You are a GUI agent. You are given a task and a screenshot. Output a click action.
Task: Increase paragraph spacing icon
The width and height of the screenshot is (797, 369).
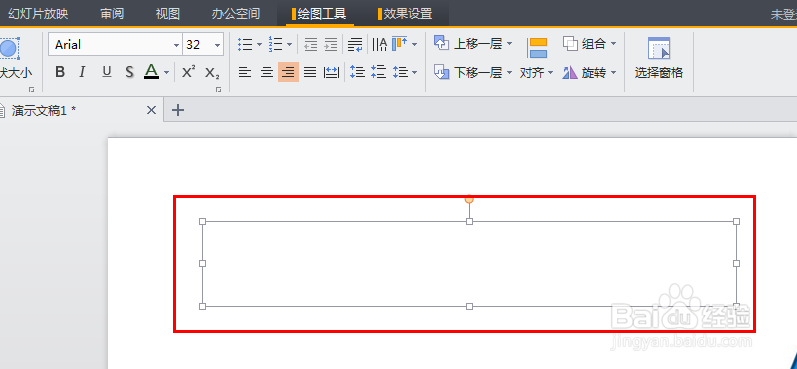[x=358, y=72]
